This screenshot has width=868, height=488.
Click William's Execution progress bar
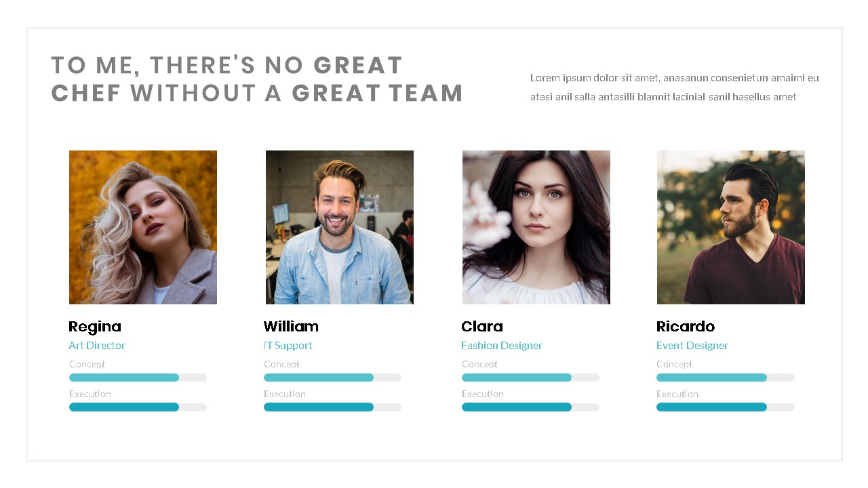332,407
